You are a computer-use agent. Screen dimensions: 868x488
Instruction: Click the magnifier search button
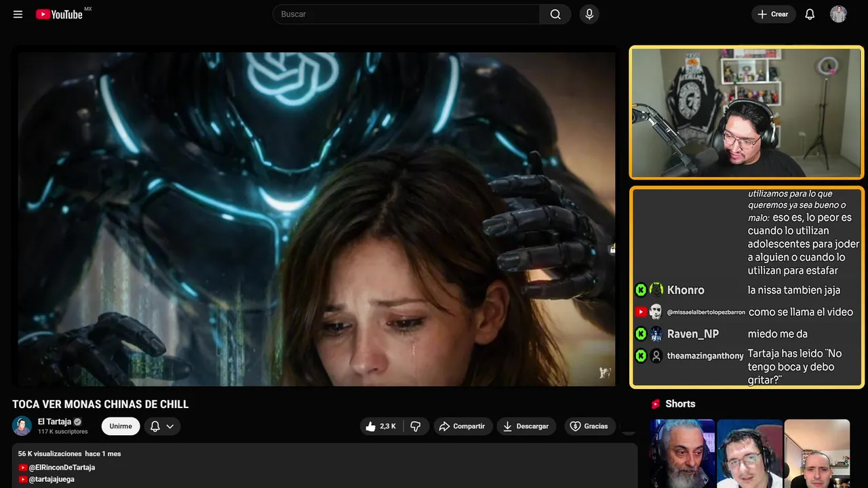tap(555, 14)
